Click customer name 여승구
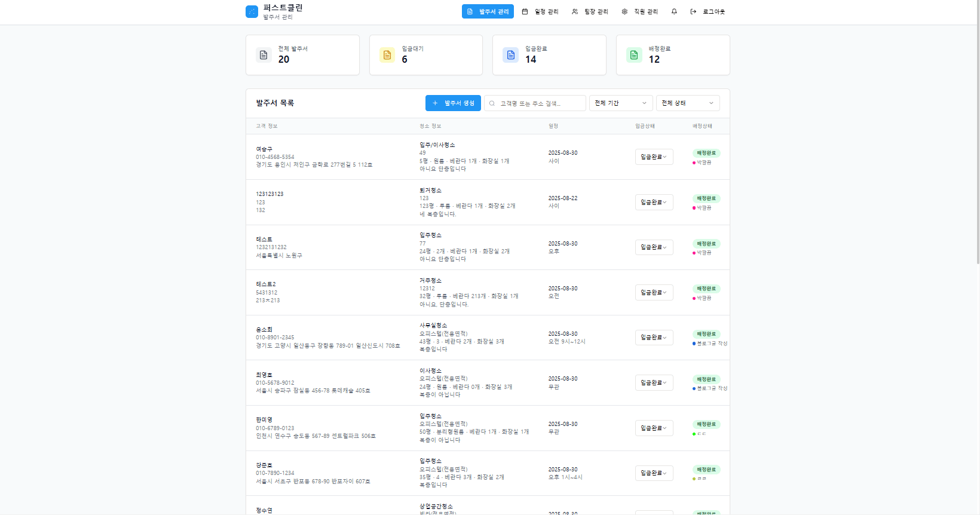The height and width of the screenshot is (515, 980). coord(264,149)
